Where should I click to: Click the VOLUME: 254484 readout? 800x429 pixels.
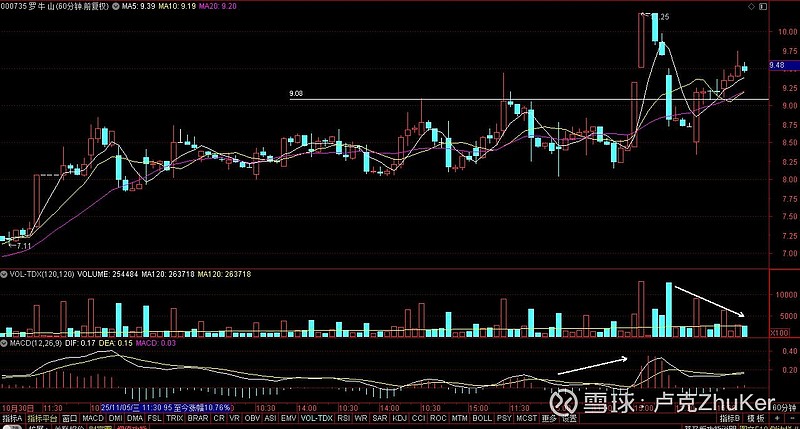108,274
